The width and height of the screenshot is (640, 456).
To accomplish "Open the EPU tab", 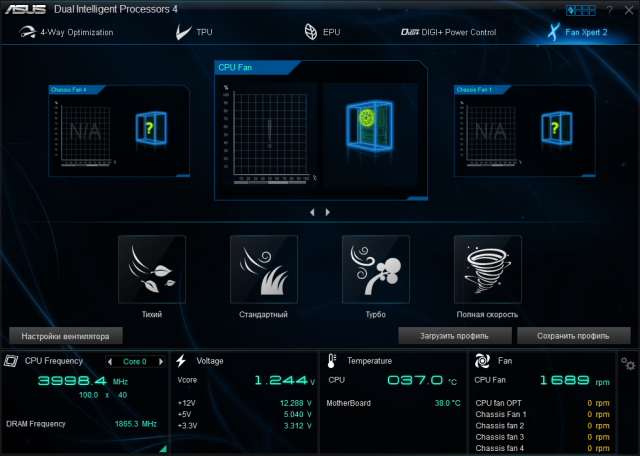I will (x=322, y=32).
